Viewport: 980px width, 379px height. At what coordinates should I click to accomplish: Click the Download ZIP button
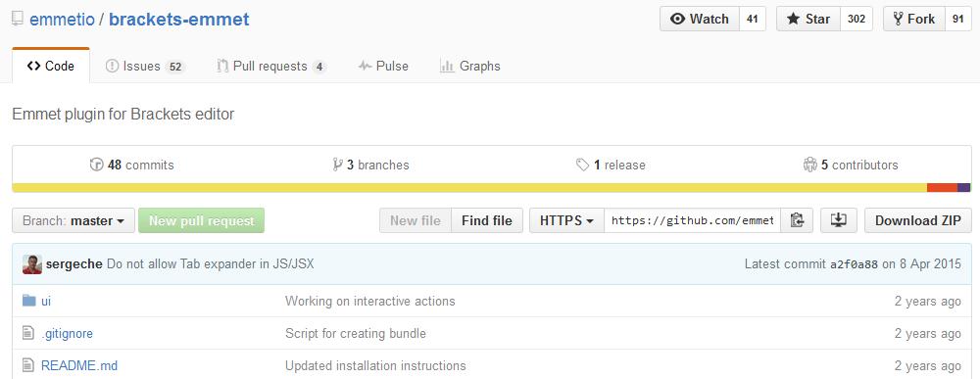918,220
